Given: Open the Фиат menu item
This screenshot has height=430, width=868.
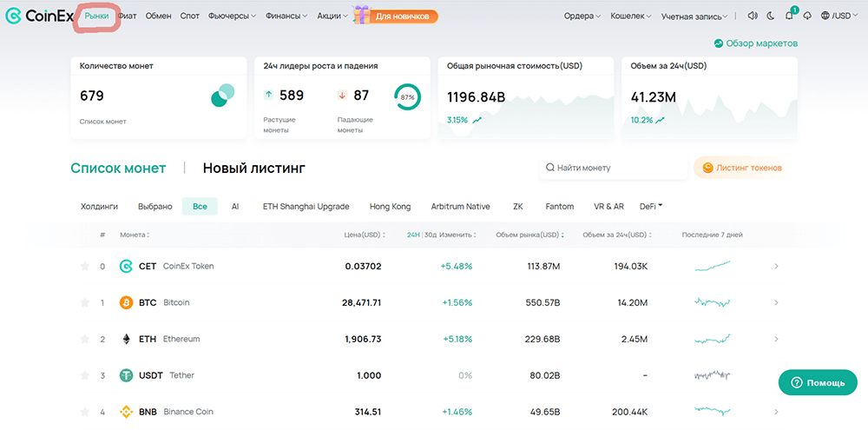Looking at the screenshot, I should [128, 16].
